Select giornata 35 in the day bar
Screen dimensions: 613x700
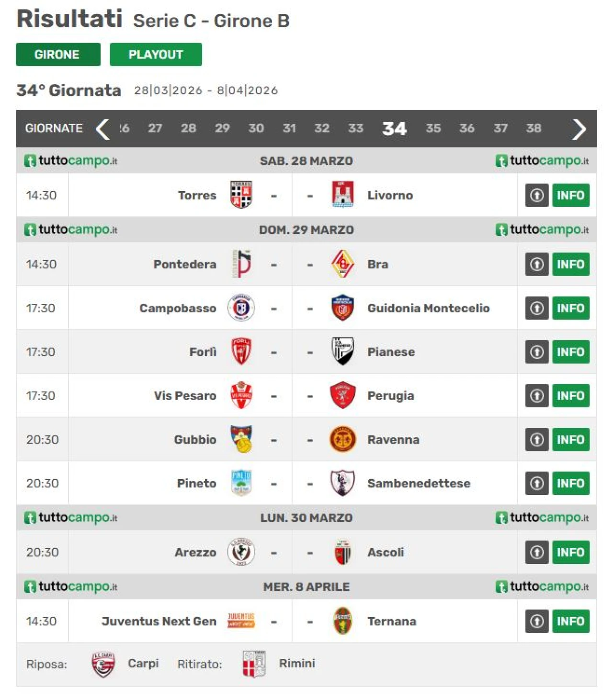[433, 128]
